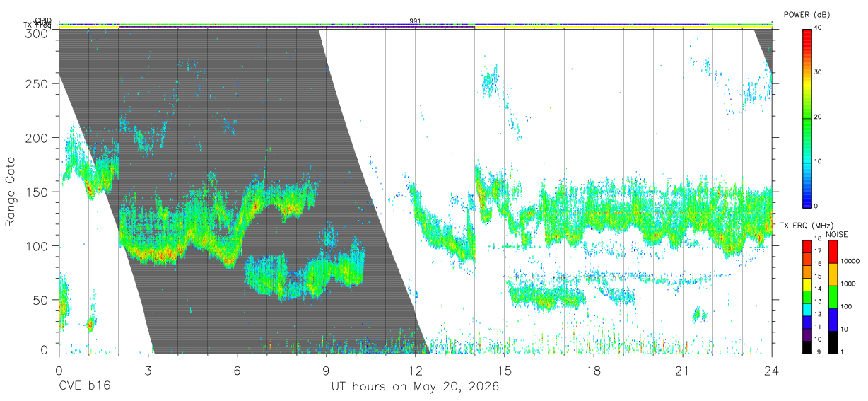868x401 pixels.
Task: Click the yellow 1000 swatch in noise legend
Action: [x=832, y=274]
